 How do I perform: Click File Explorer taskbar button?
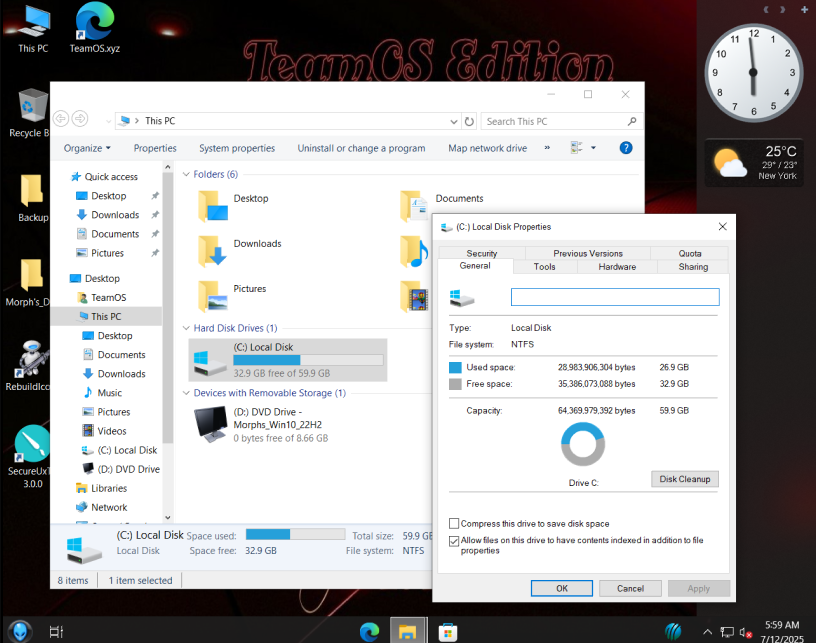pos(408,631)
